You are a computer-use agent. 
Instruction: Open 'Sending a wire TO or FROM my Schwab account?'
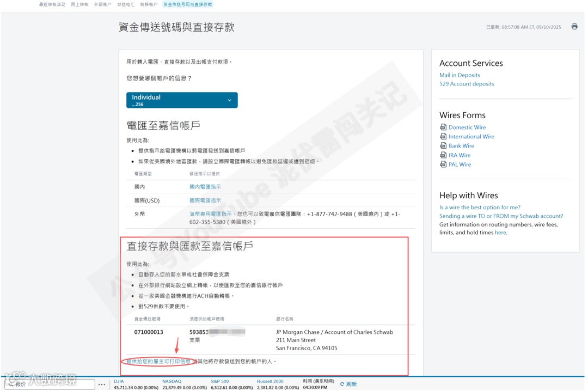click(501, 216)
